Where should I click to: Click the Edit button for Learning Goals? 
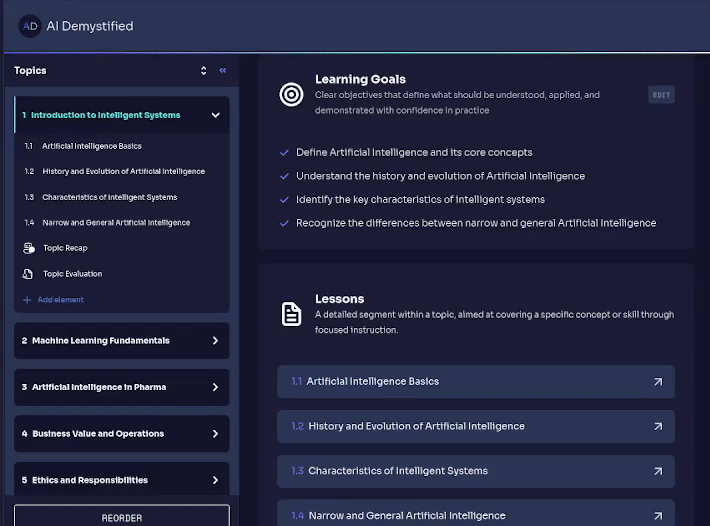[x=661, y=95]
